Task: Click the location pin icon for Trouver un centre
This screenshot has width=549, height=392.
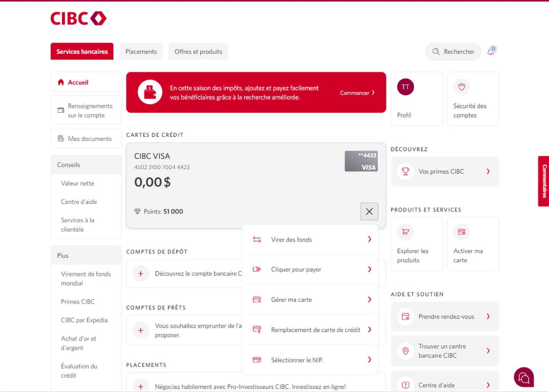Action: [406, 351]
